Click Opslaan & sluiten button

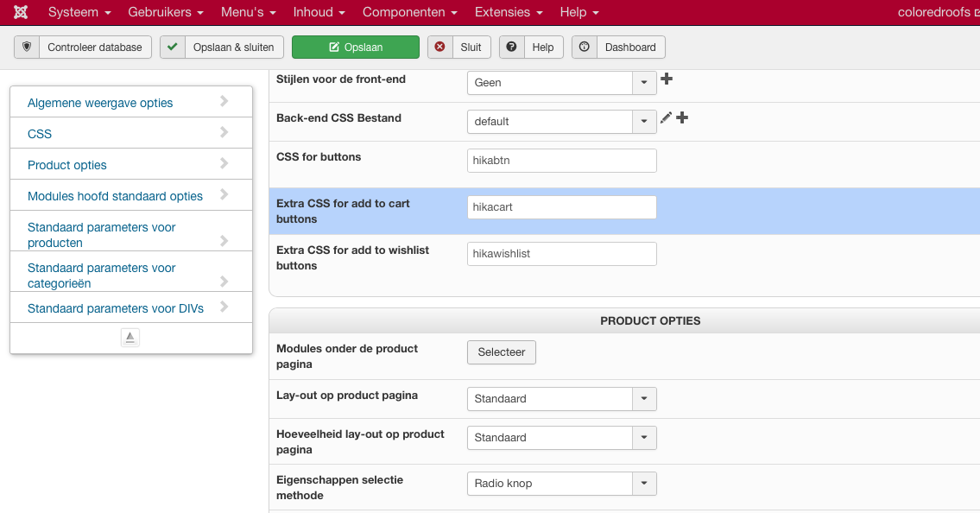(222, 47)
